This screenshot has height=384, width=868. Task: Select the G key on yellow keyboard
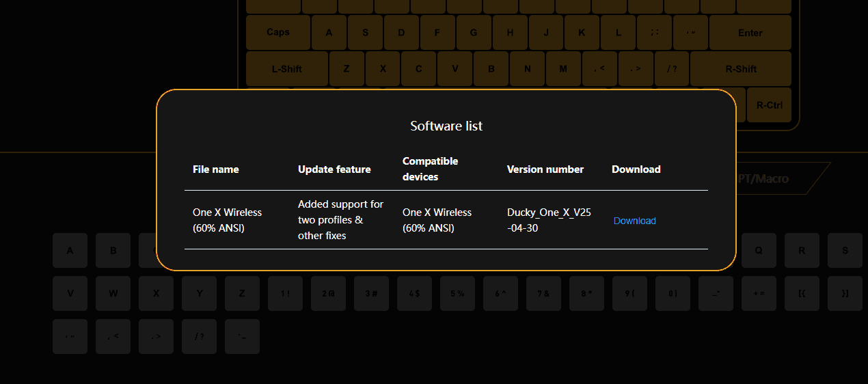pyautogui.click(x=474, y=32)
